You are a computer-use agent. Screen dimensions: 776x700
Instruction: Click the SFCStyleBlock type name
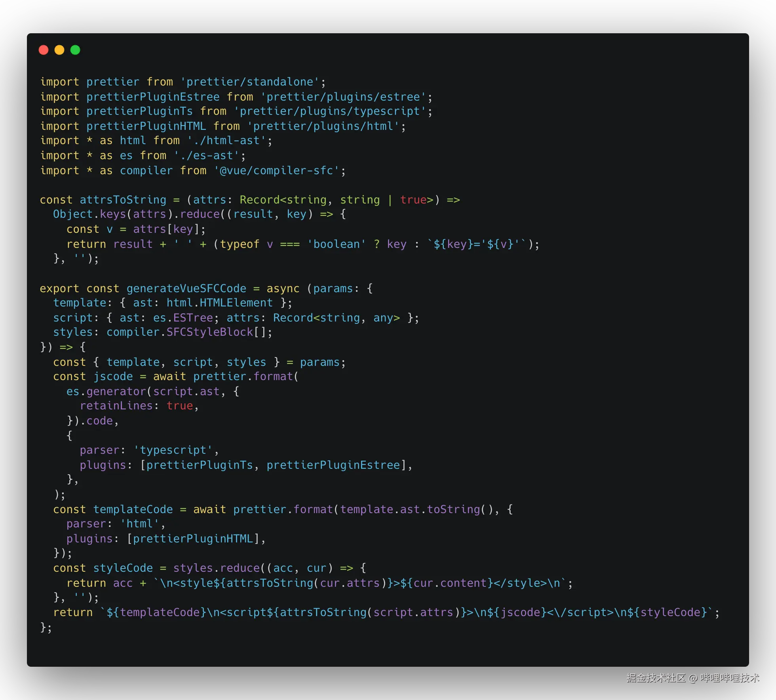tap(209, 332)
